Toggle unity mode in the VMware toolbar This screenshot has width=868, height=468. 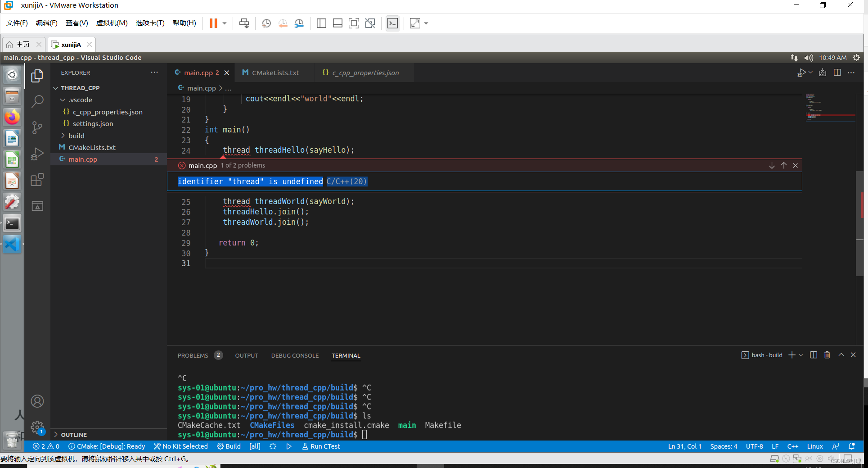click(x=370, y=23)
